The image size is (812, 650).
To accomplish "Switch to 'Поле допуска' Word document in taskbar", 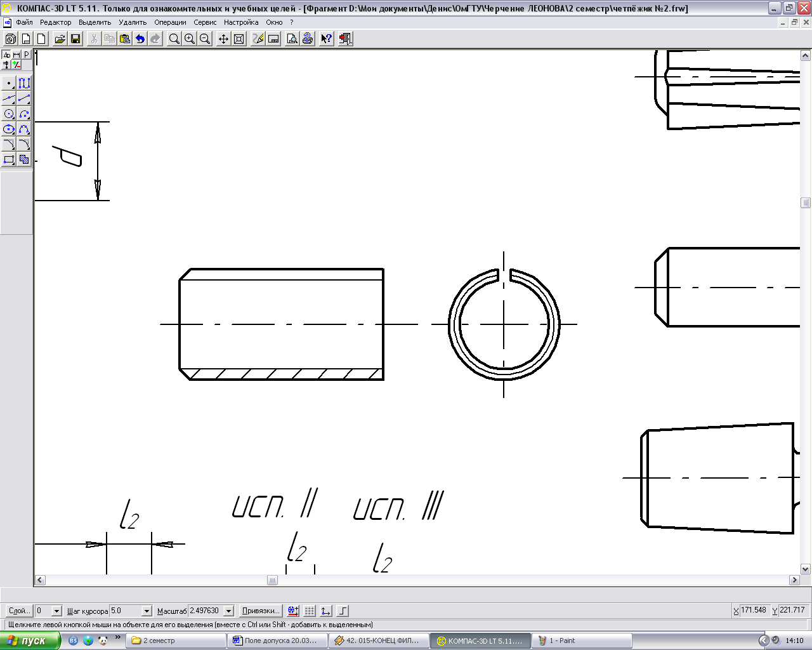I will [277, 640].
